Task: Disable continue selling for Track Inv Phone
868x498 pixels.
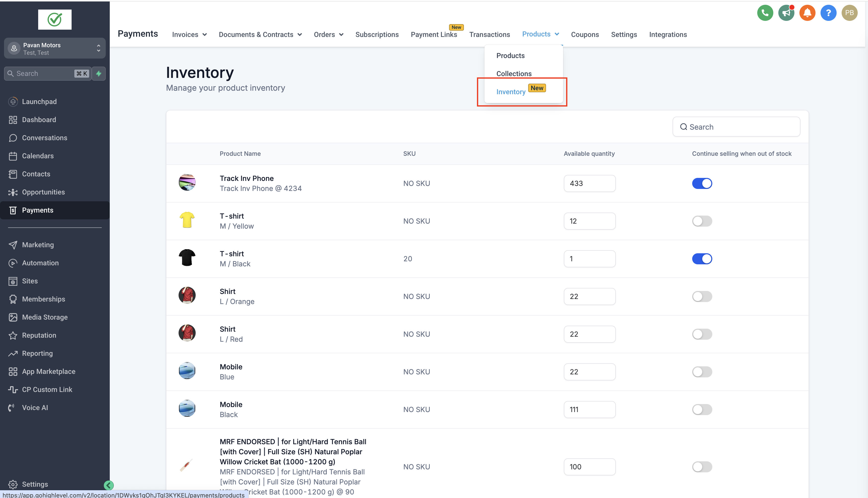Action: 702,183
